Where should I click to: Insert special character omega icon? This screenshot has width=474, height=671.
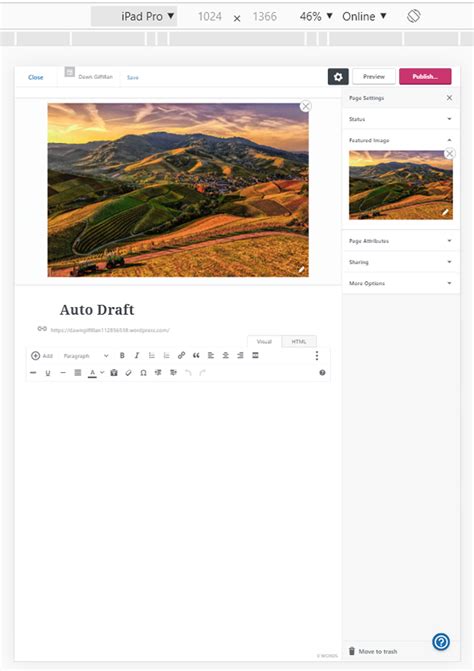click(143, 373)
